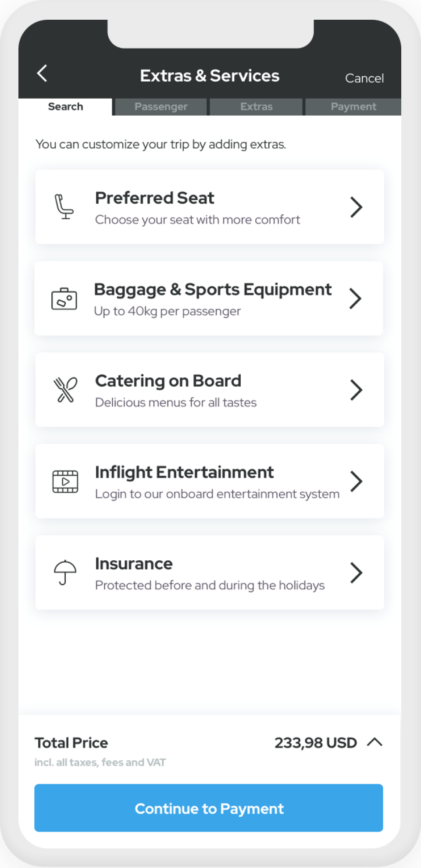This screenshot has width=421, height=868.
Task: Select the Insurance title text
Action: [x=134, y=564]
